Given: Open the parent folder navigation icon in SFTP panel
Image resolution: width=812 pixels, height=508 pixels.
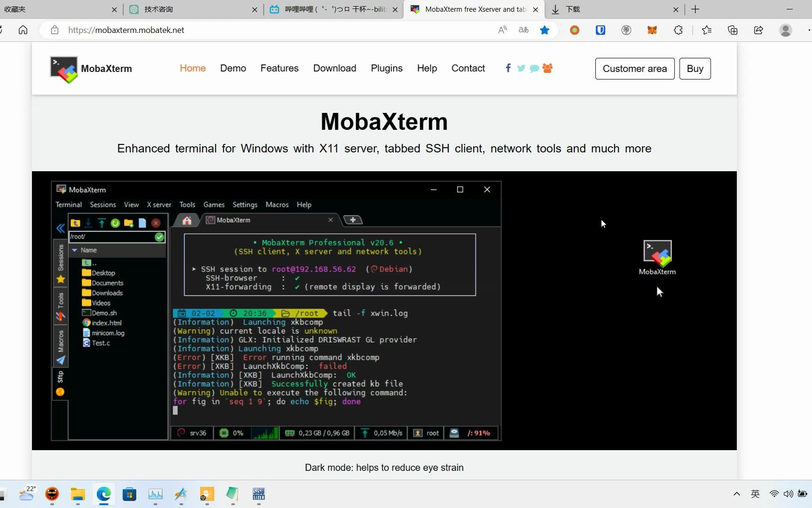Looking at the screenshot, I should pyautogui.click(x=75, y=223).
